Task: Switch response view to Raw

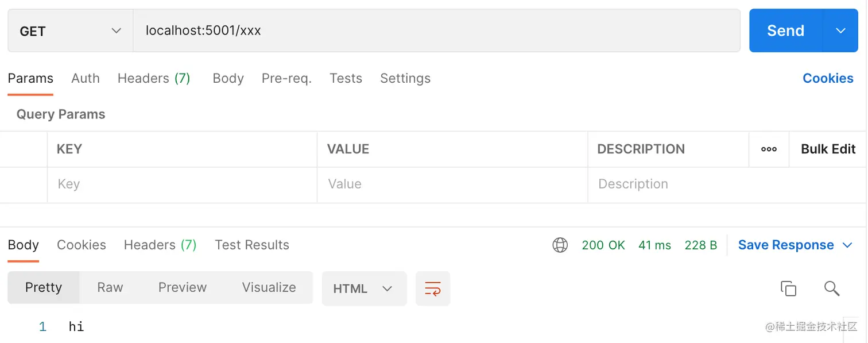Action: point(110,288)
